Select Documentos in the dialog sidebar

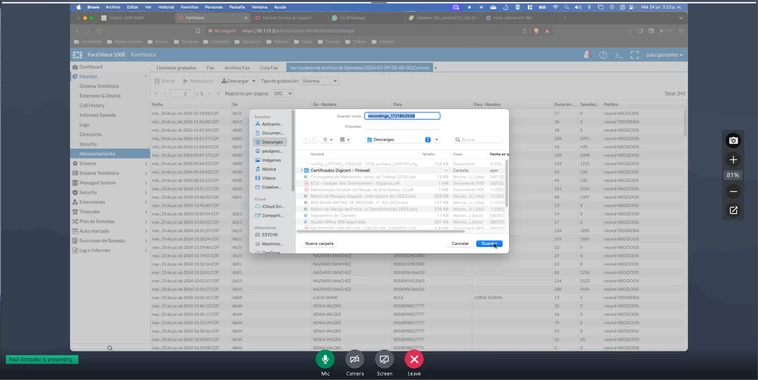click(270, 133)
